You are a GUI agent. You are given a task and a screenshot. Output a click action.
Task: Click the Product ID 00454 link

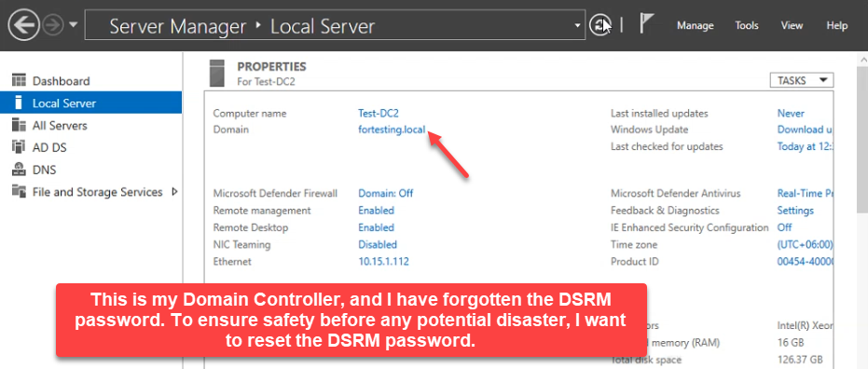(x=805, y=262)
